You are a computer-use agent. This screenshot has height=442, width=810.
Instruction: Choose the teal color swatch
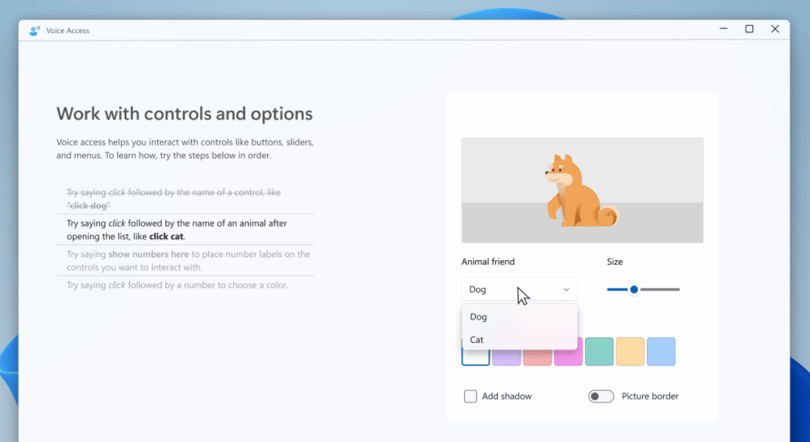[x=599, y=352]
